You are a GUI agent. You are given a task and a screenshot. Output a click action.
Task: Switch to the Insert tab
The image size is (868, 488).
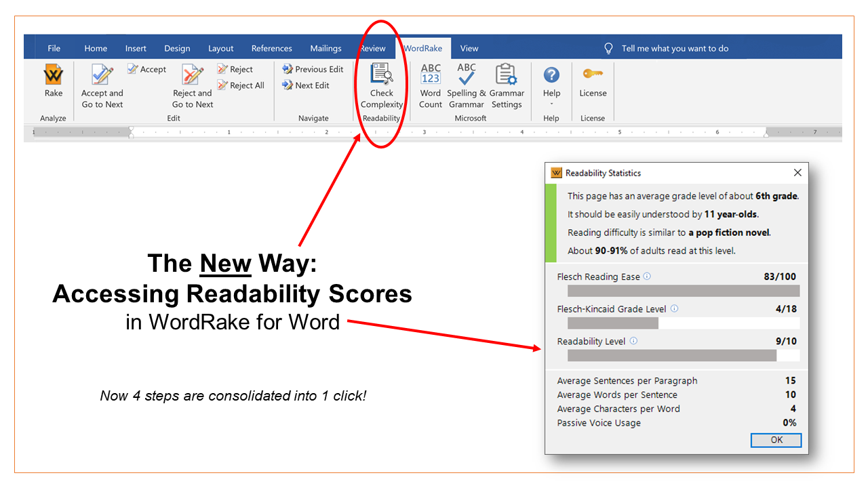[x=136, y=48]
